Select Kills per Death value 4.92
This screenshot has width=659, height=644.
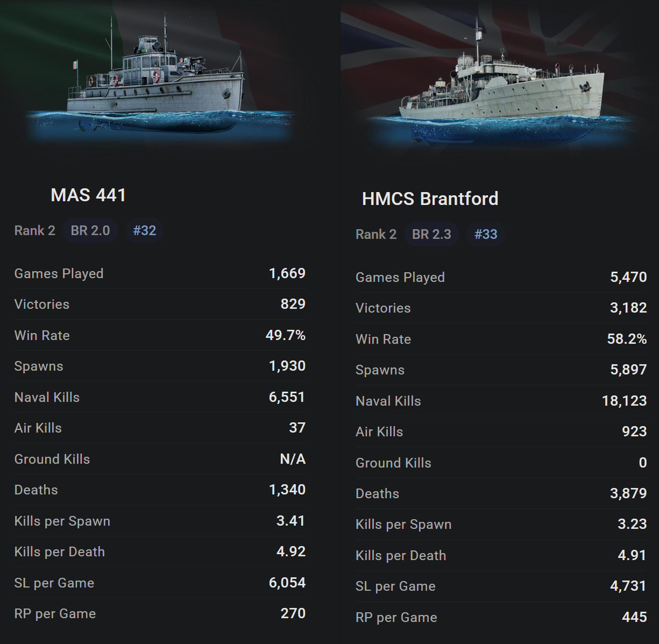pos(290,551)
